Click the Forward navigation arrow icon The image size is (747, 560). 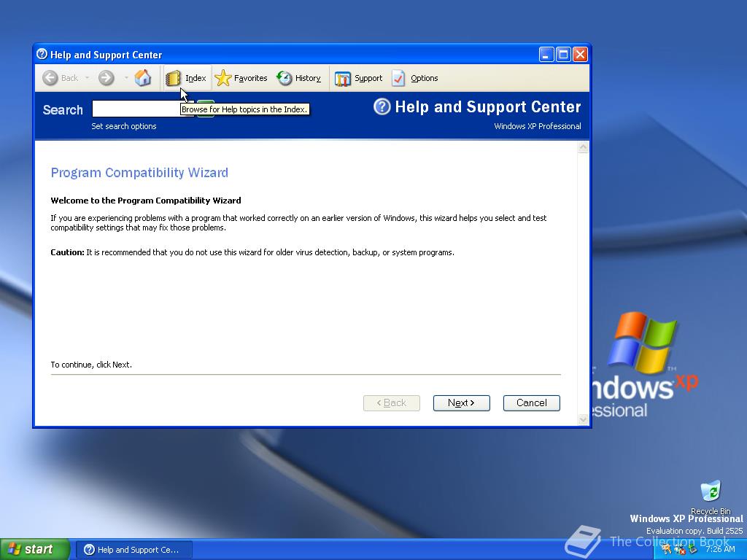click(x=107, y=78)
